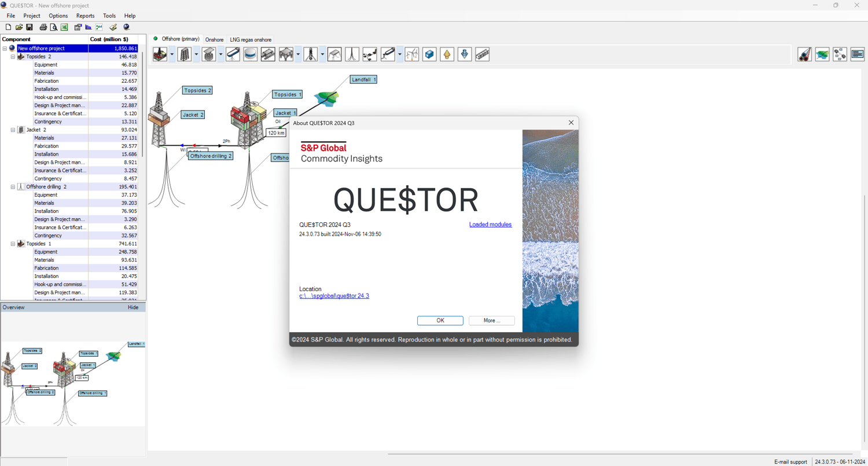Open a project using the folder icon

point(19,27)
